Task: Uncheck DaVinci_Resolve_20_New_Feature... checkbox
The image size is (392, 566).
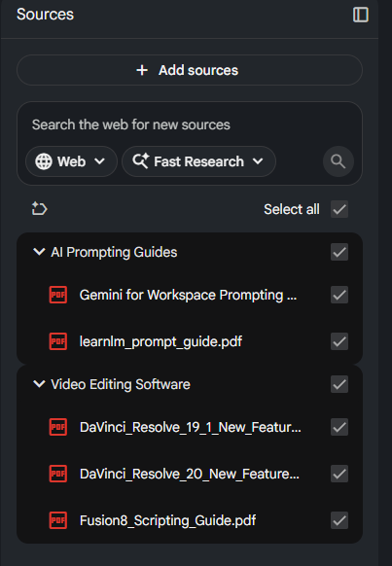Action: 339,474
